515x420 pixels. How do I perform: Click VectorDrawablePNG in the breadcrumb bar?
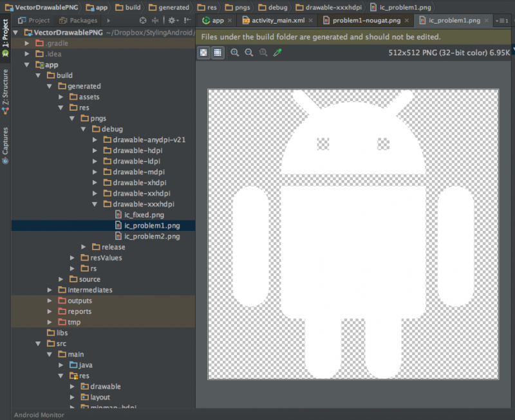coord(42,7)
